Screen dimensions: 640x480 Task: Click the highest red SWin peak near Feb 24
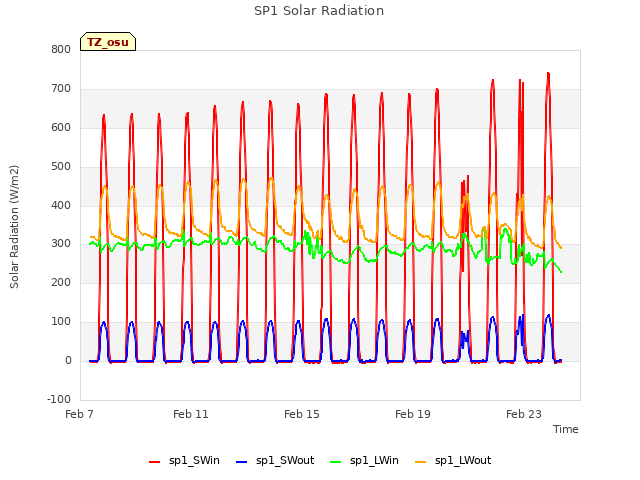tap(548, 74)
